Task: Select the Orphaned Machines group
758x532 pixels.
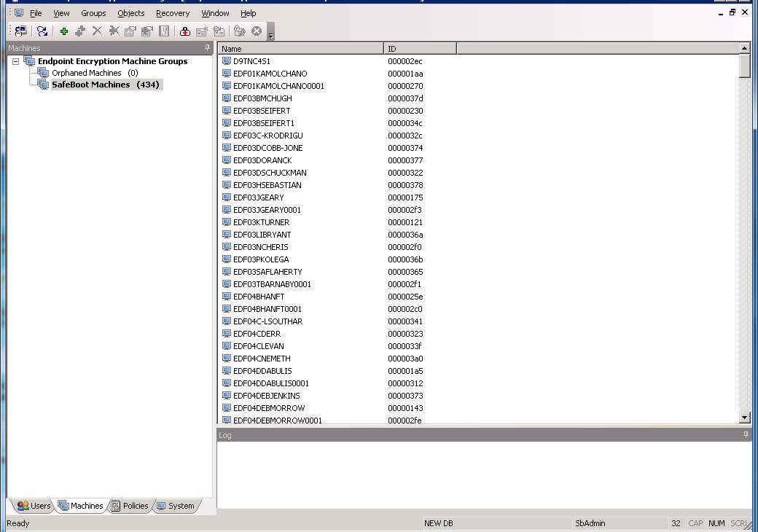Action: (x=86, y=73)
